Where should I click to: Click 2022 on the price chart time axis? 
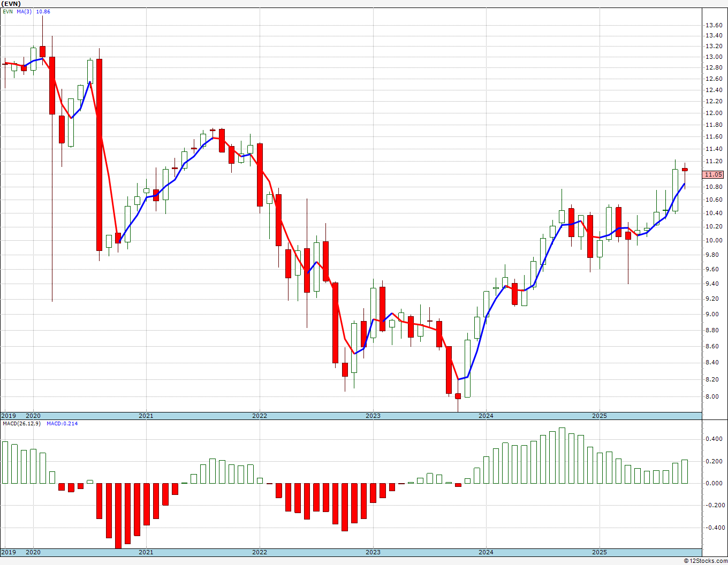point(260,416)
